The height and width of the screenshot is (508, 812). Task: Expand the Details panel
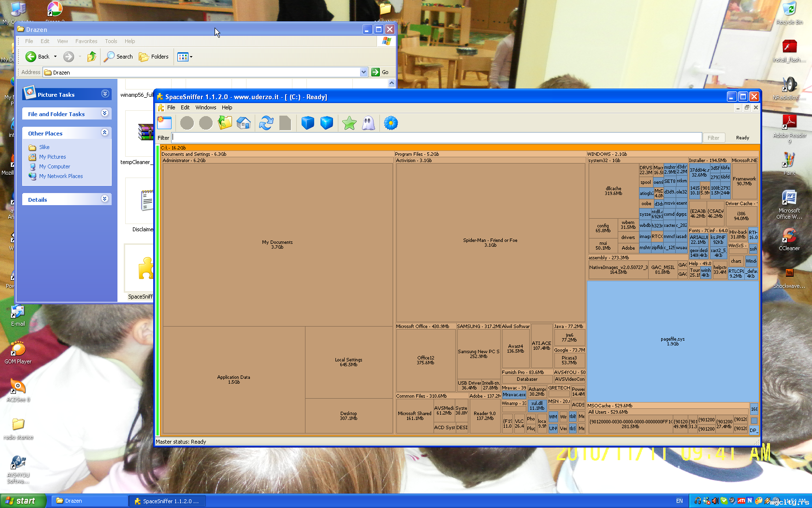coord(105,199)
